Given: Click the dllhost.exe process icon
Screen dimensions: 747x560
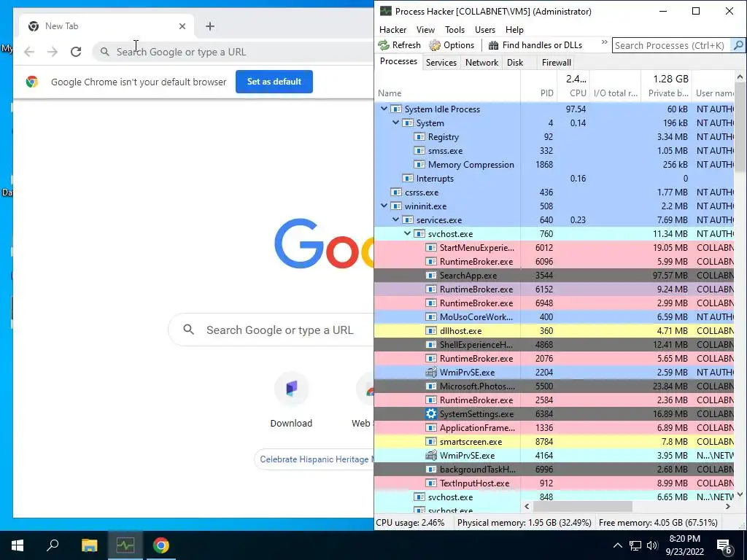Looking at the screenshot, I should coord(430,330).
